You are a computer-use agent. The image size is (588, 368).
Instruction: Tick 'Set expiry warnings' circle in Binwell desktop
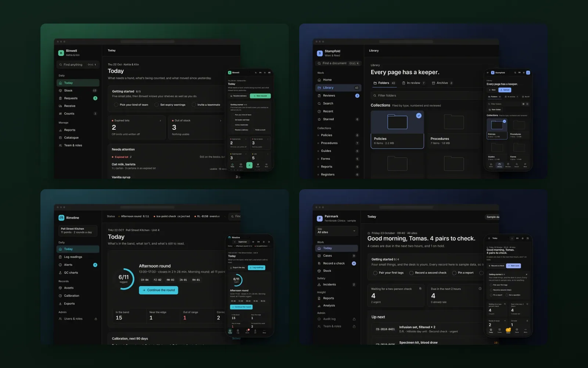point(157,105)
